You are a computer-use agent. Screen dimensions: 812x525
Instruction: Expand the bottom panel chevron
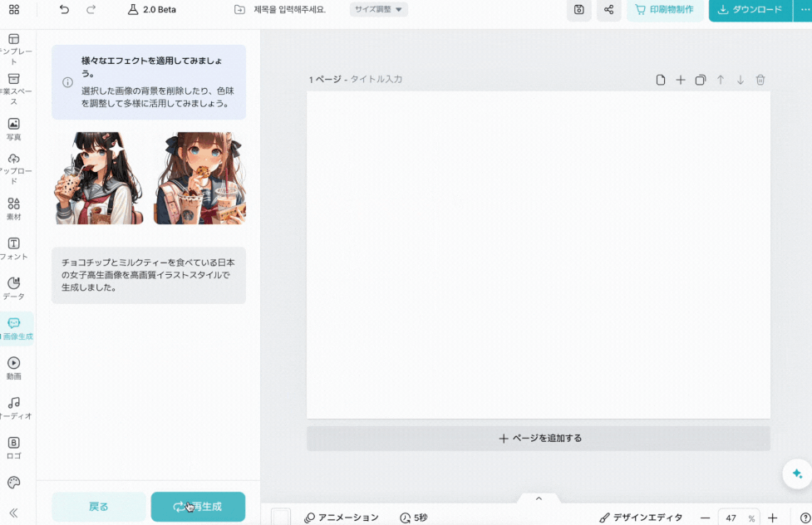pos(539,498)
